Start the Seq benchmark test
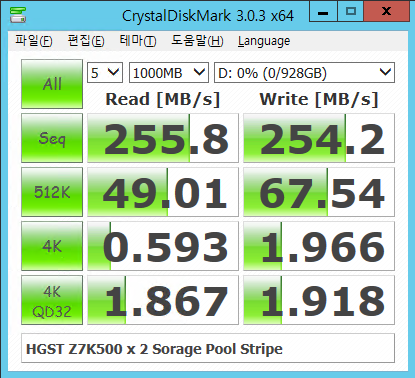The width and height of the screenshot is (415, 378). (52, 138)
